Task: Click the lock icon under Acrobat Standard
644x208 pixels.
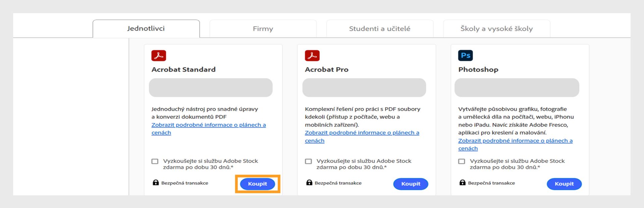Action: [x=156, y=183]
